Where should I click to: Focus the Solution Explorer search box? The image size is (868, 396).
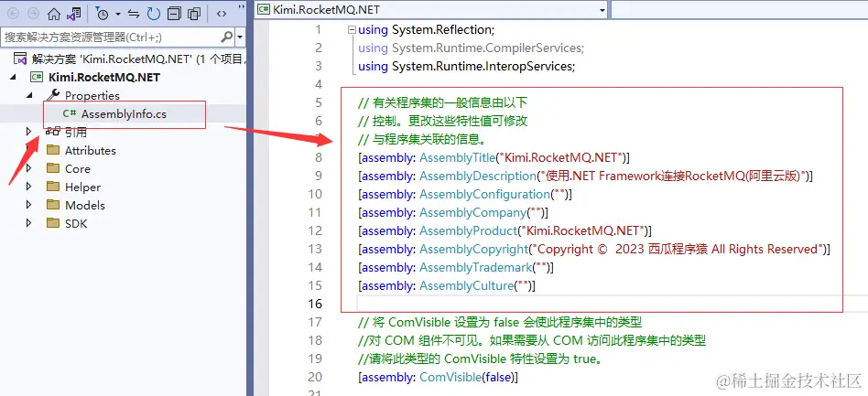pyautogui.click(x=111, y=37)
